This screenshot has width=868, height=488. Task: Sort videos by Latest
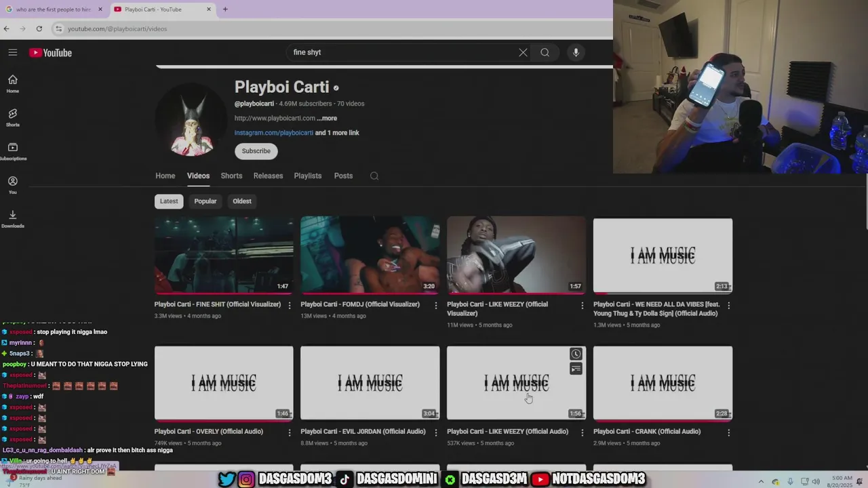click(169, 201)
